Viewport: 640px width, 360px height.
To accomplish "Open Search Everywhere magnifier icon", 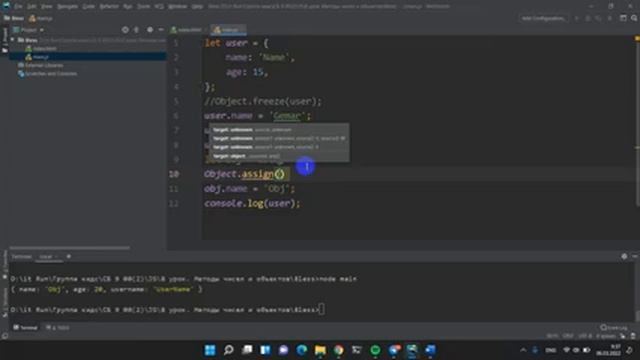I will pos(634,18).
